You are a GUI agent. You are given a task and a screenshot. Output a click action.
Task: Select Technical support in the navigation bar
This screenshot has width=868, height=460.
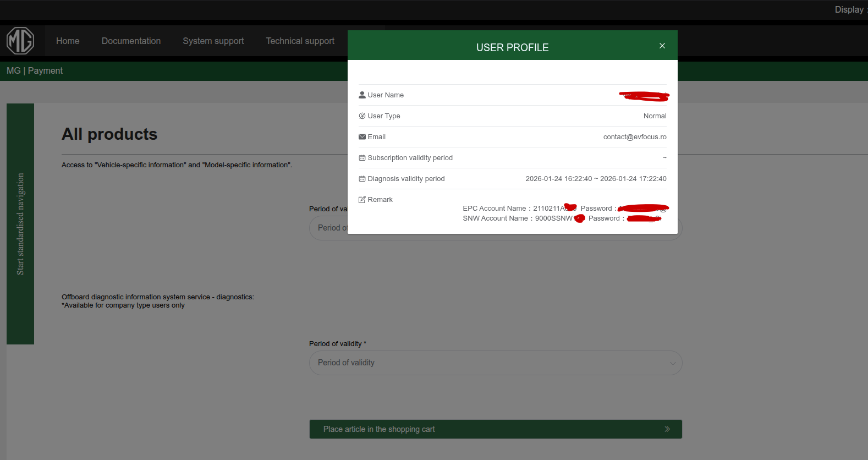pyautogui.click(x=300, y=41)
